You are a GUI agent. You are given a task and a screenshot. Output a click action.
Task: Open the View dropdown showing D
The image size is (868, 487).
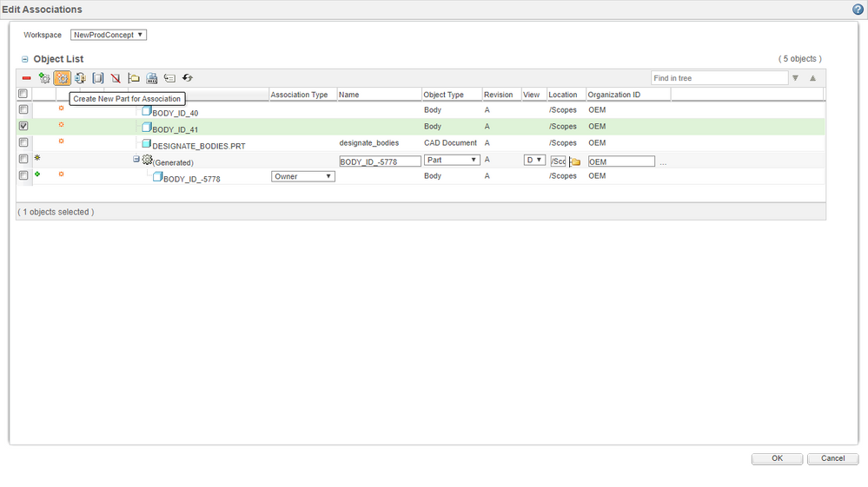coord(534,160)
